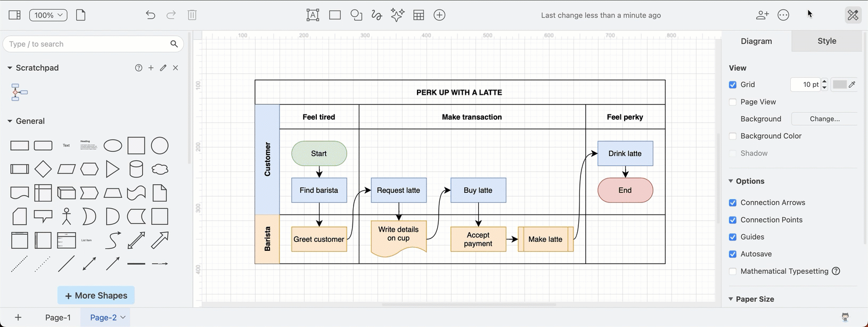Click the canvas horizontal scrollbar
868x327 pixels.
[469, 305]
